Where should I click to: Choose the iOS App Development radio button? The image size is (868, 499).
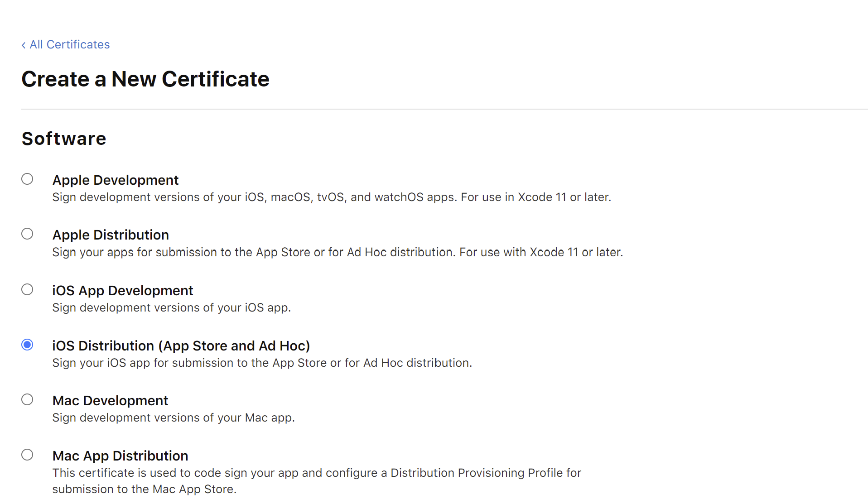click(27, 289)
